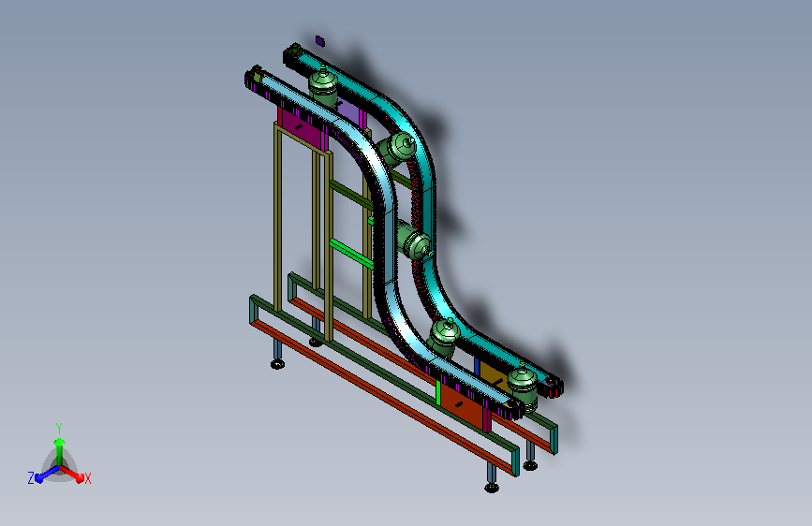This screenshot has height=526, width=812.
Task: Select the bright green crossbar on the support frame
Action: click(x=351, y=254)
